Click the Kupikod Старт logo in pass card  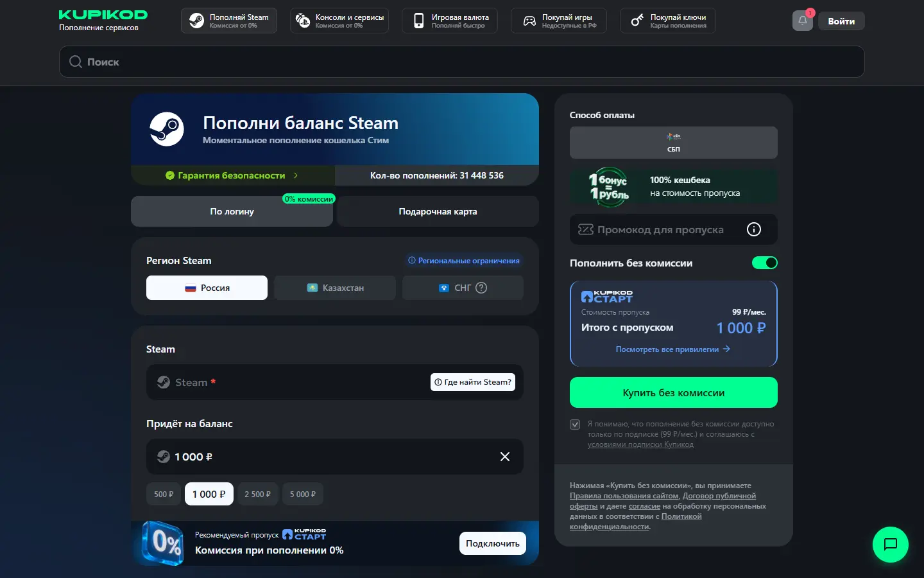(x=607, y=296)
